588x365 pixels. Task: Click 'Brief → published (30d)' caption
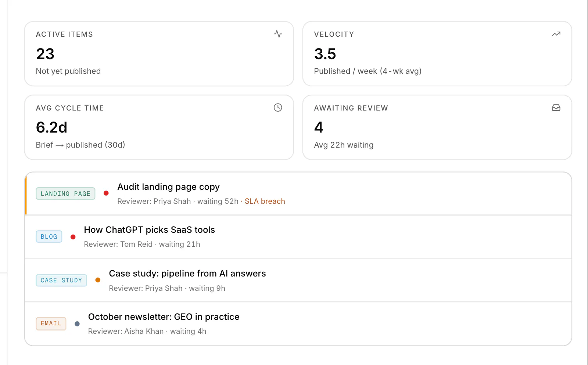(80, 145)
